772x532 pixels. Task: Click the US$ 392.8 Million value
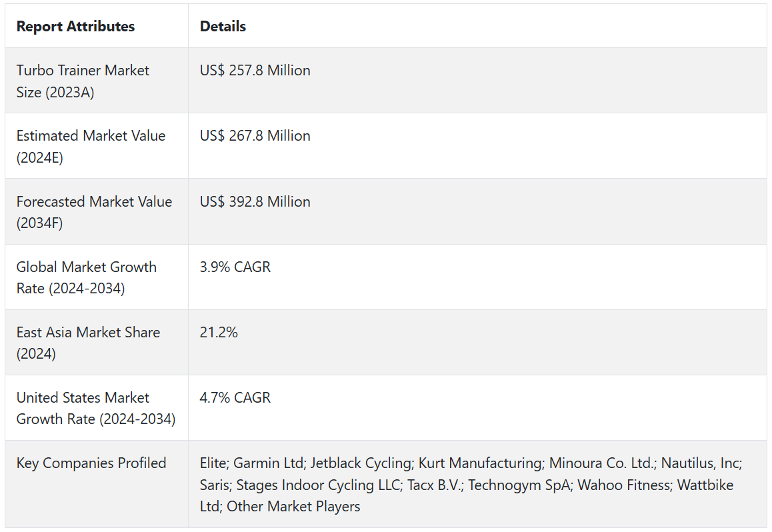click(x=255, y=202)
